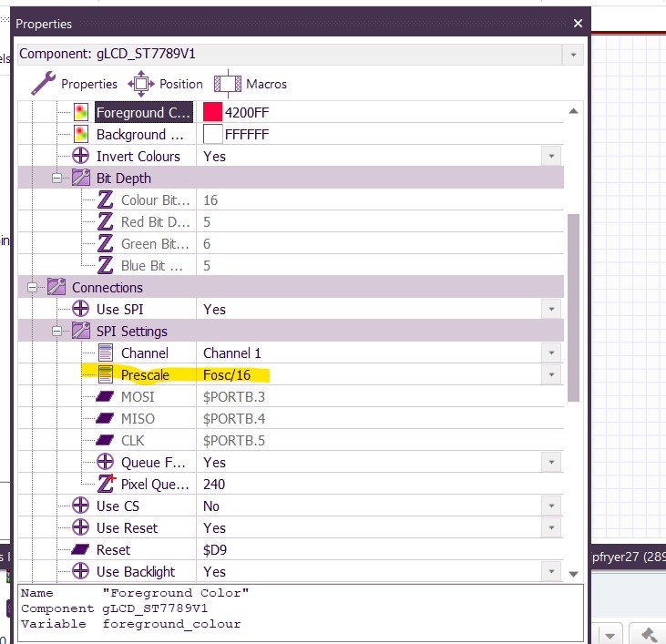Collapse the Connections section

click(33, 288)
